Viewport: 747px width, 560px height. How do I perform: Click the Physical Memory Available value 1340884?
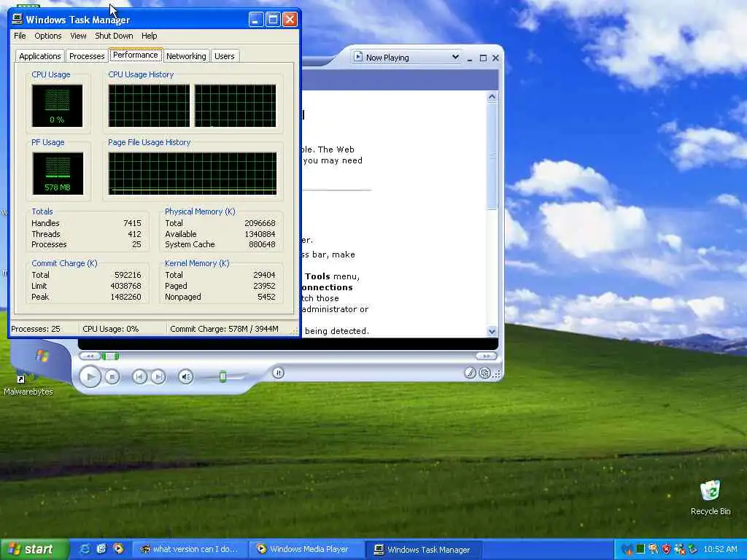click(x=260, y=234)
